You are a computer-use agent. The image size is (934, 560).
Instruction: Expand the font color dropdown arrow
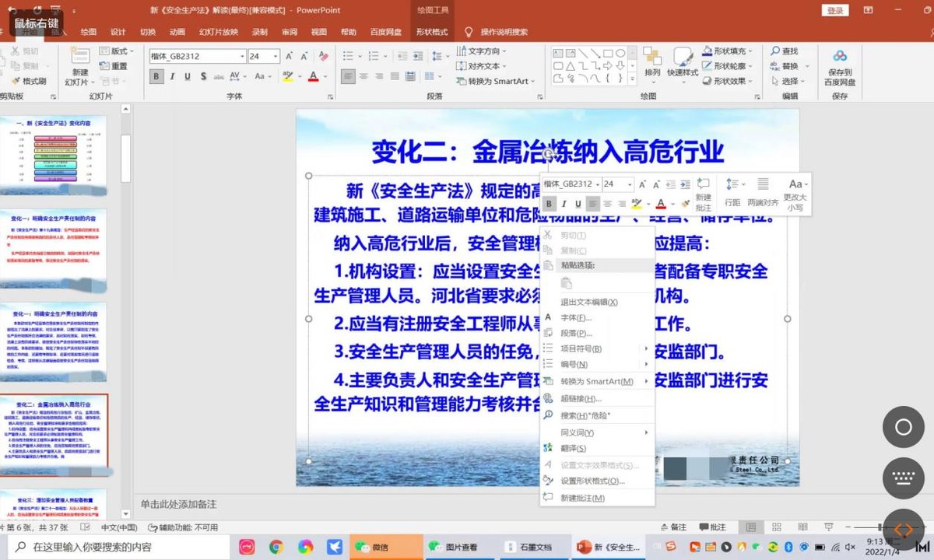point(324,77)
